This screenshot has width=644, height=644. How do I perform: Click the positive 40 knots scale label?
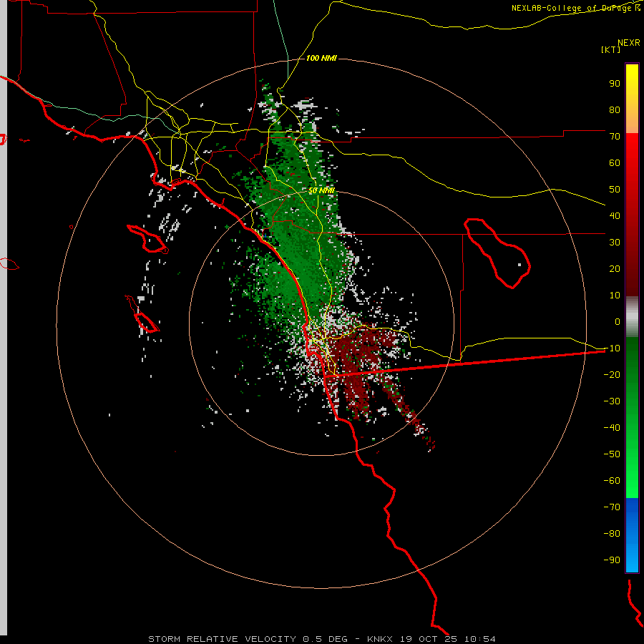pos(615,215)
